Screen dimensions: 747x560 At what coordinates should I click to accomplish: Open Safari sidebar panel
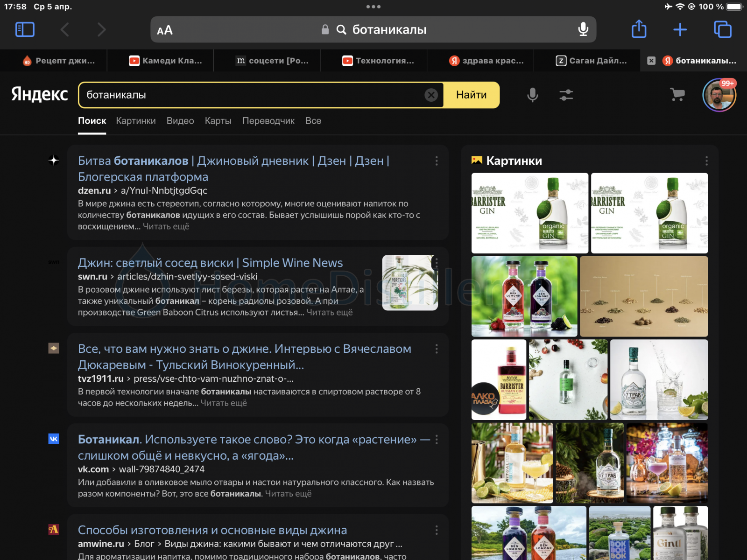(x=25, y=30)
